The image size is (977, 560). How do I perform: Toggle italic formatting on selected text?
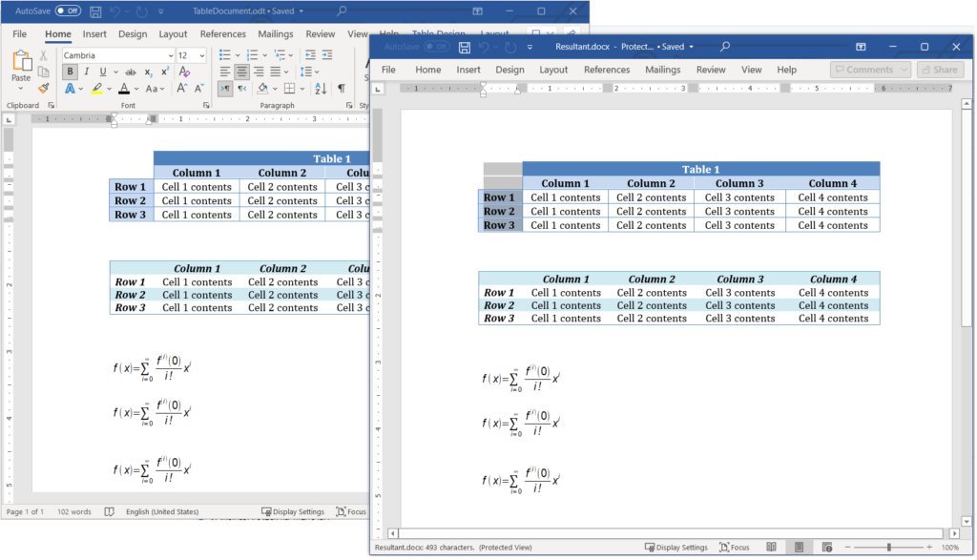(86, 72)
